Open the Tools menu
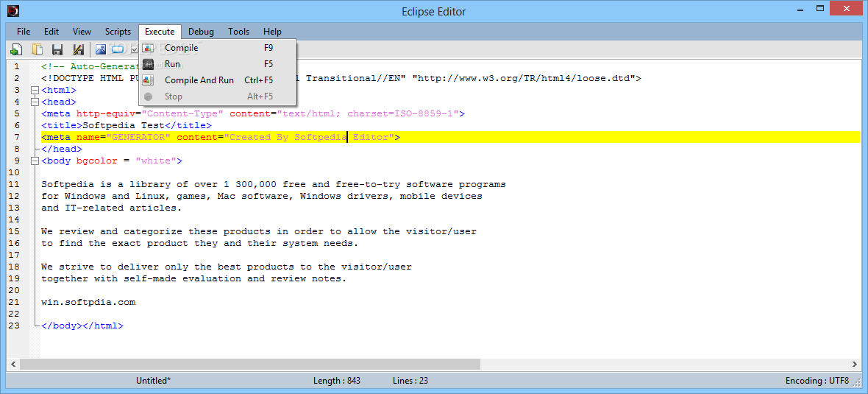The width and height of the screenshot is (868, 394). click(238, 32)
